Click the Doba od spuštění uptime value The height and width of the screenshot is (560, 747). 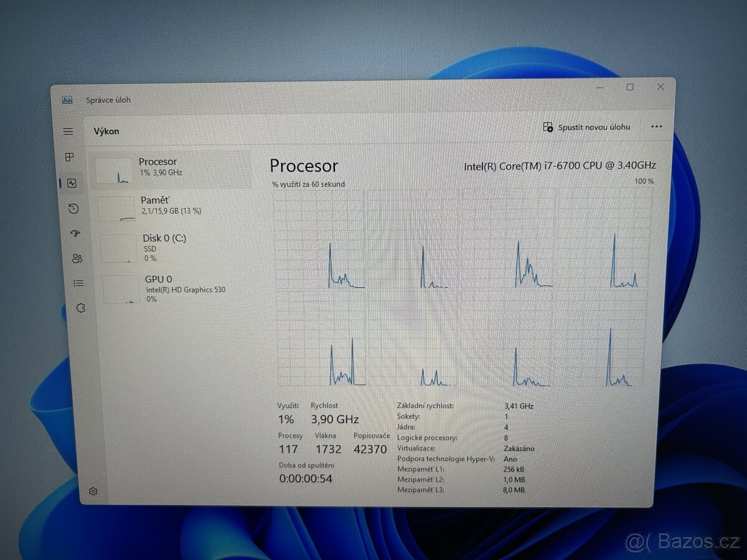tap(306, 478)
